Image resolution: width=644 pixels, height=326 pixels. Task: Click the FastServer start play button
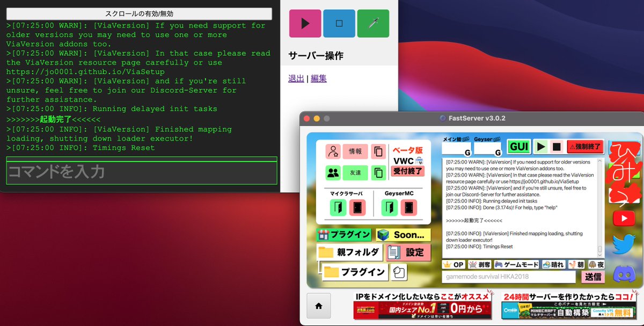tap(541, 147)
